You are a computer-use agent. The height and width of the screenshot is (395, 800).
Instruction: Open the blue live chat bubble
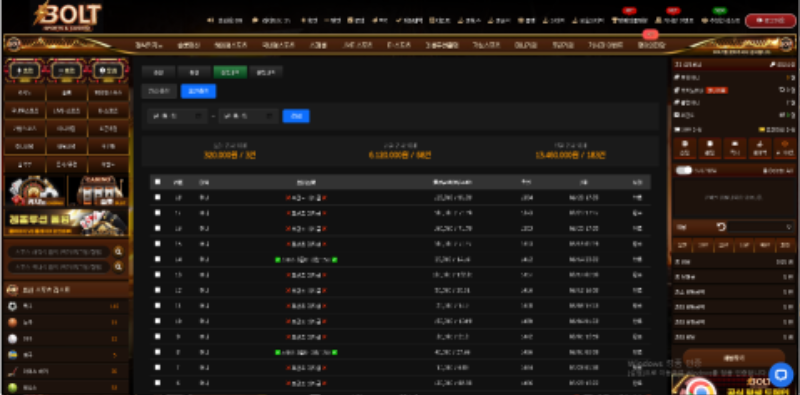point(780,375)
